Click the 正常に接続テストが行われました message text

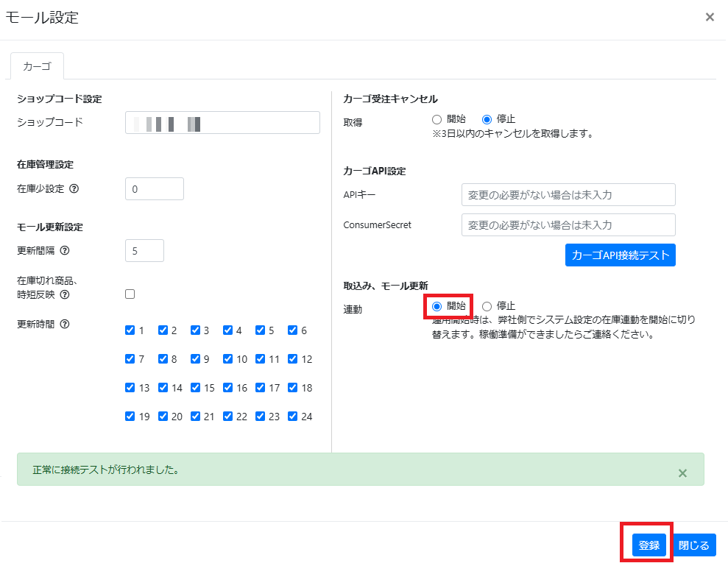click(x=106, y=470)
